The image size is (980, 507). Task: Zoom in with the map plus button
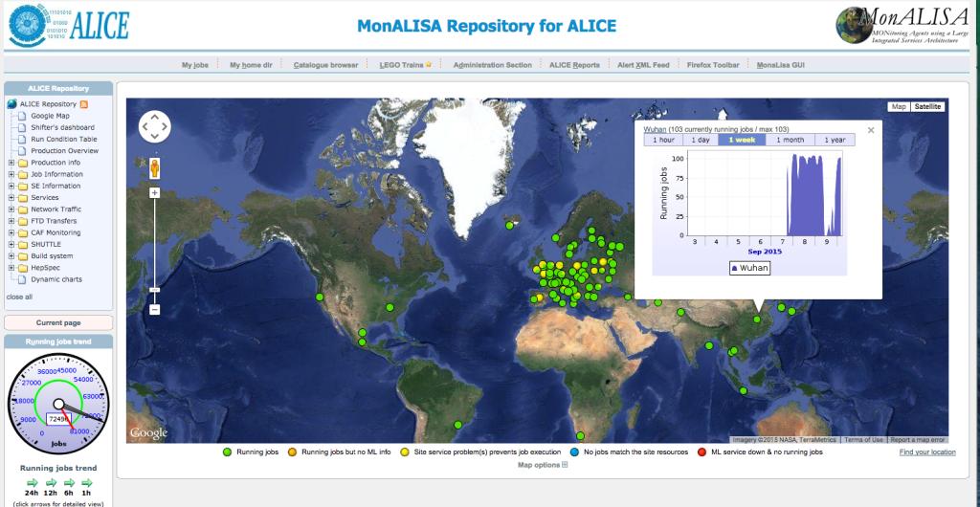[154, 193]
